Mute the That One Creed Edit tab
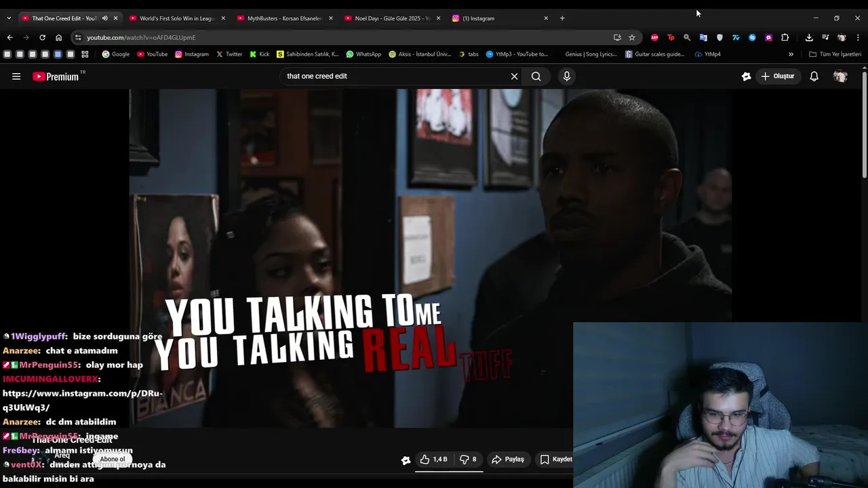 pos(104,18)
